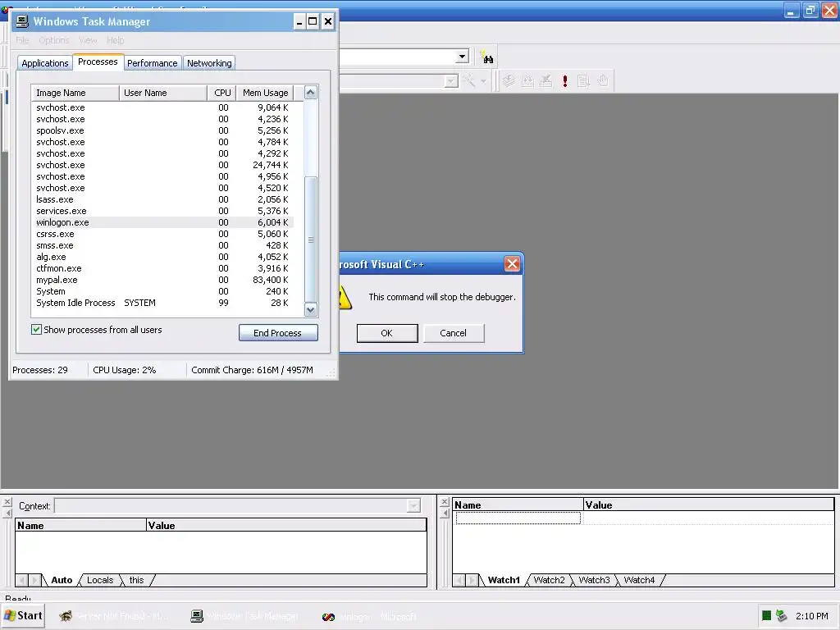Open the find combo box dropdown arrow
This screenshot has width=840, height=630.
(462, 57)
